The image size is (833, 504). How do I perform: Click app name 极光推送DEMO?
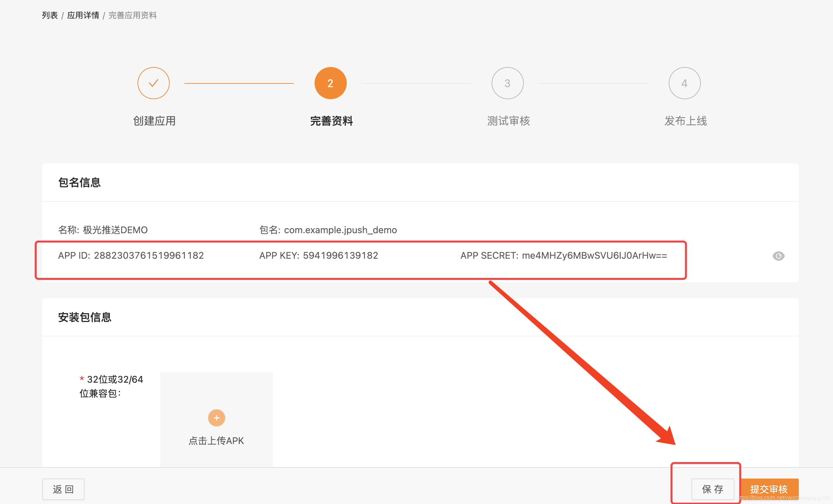click(x=115, y=230)
